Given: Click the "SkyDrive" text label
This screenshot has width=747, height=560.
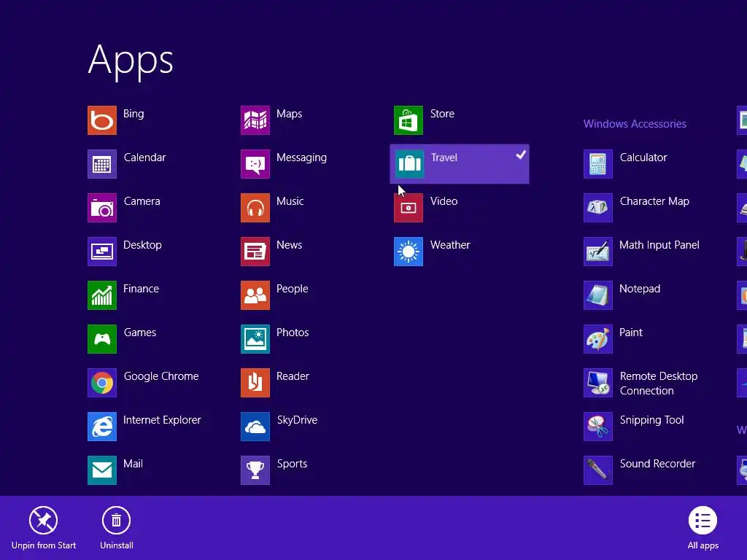Looking at the screenshot, I should tap(298, 420).
